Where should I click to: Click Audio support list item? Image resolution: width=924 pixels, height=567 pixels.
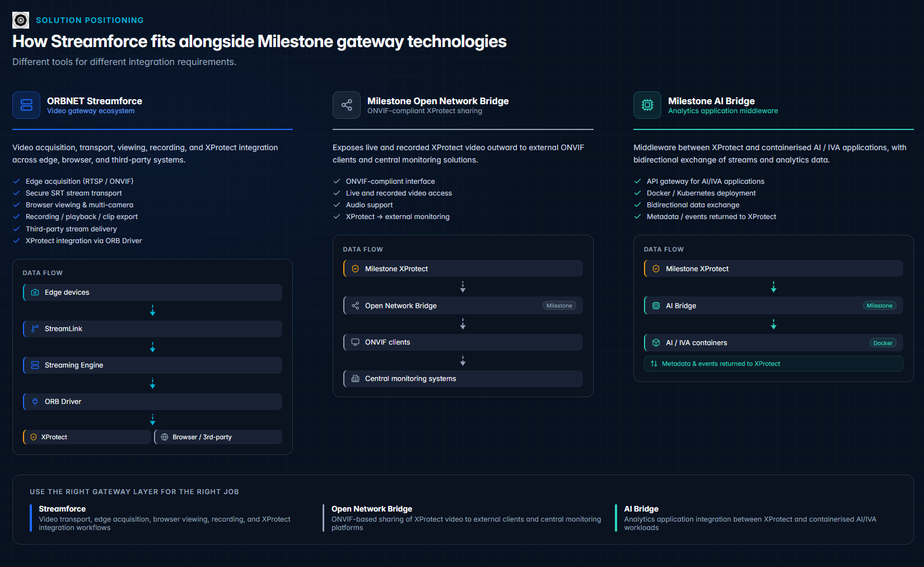[x=370, y=205]
